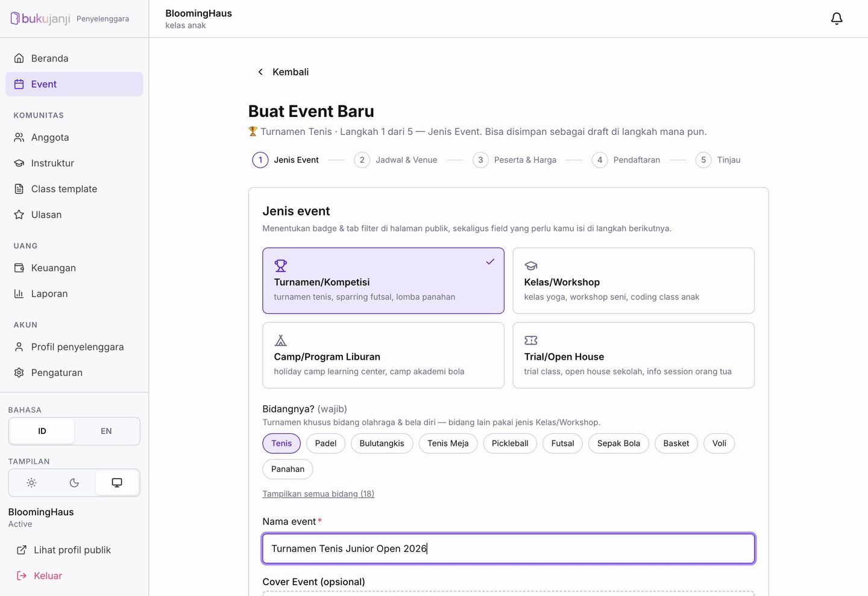The height and width of the screenshot is (596, 868).
Task: Open Anggota members icon
Action: pyautogui.click(x=19, y=137)
